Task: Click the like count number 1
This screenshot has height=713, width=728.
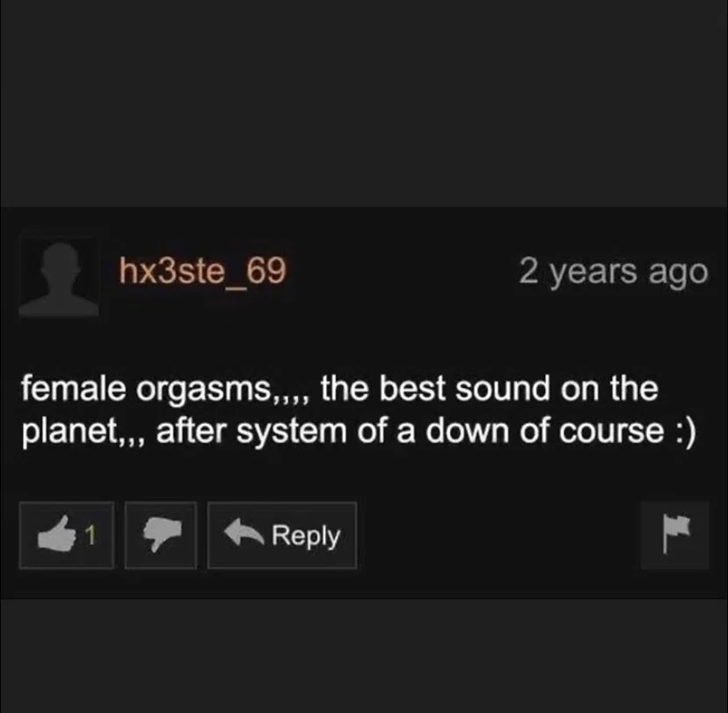Action: (x=91, y=535)
